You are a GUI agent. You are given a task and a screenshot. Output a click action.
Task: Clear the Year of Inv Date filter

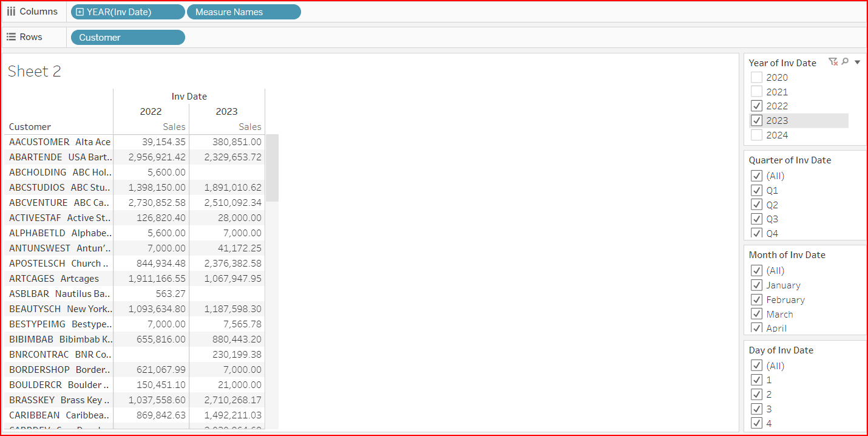coord(833,62)
